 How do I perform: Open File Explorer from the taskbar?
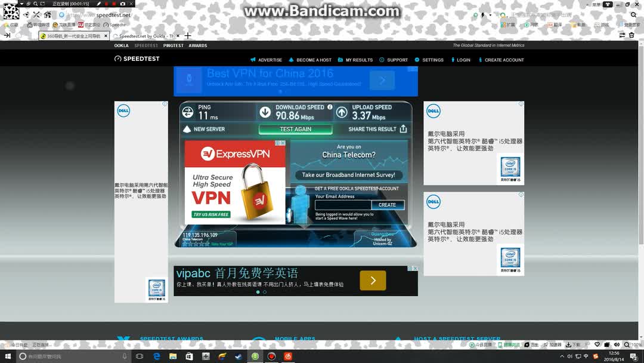[173, 356]
